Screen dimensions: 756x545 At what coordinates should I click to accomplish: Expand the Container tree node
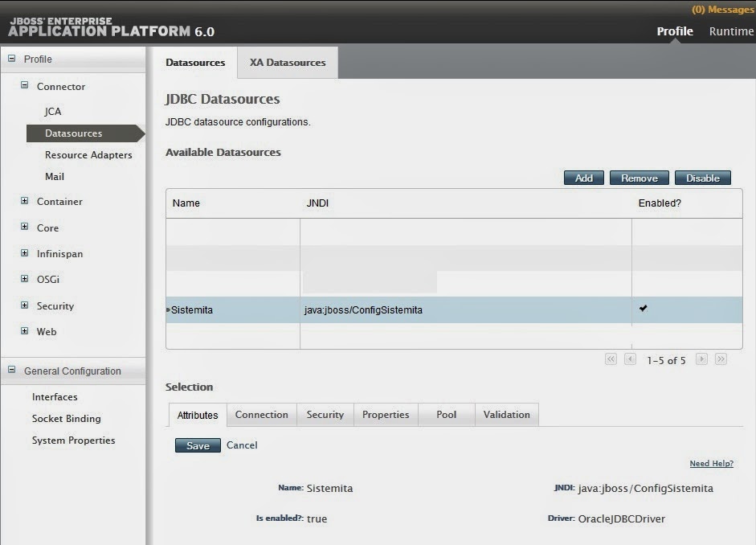pyautogui.click(x=25, y=201)
